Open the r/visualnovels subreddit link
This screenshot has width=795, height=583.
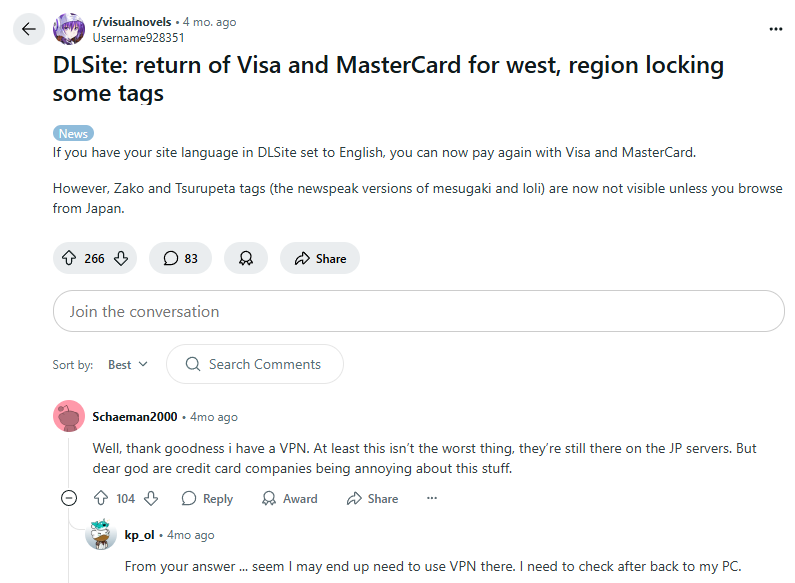point(132,22)
